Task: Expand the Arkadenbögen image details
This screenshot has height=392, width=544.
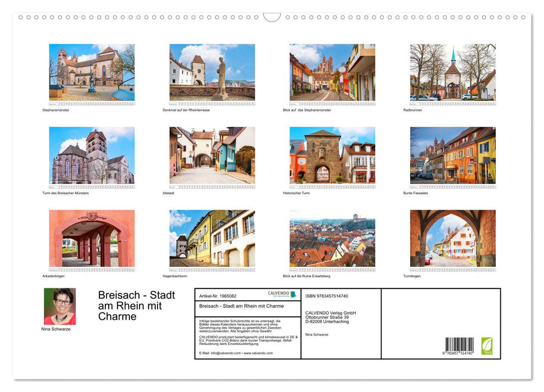Action: coord(91,238)
